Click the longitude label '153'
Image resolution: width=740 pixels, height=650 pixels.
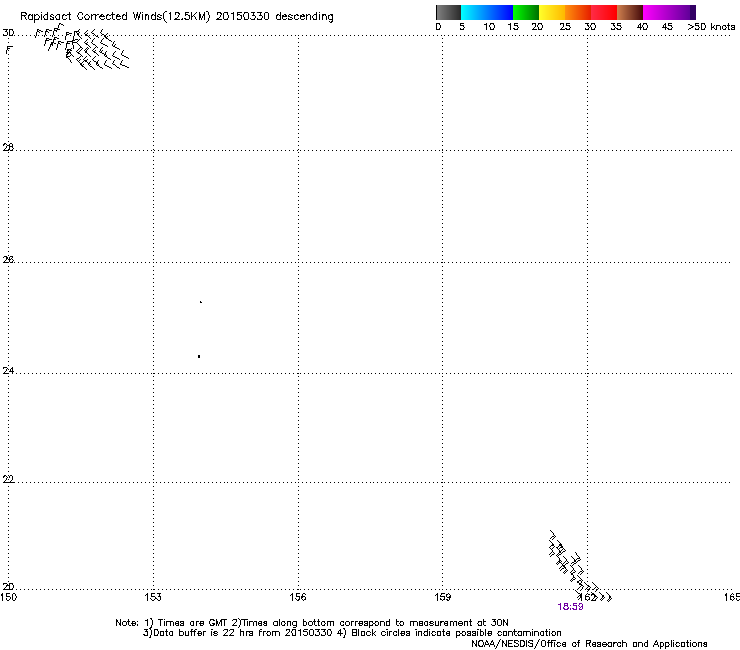[x=153, y=597]
